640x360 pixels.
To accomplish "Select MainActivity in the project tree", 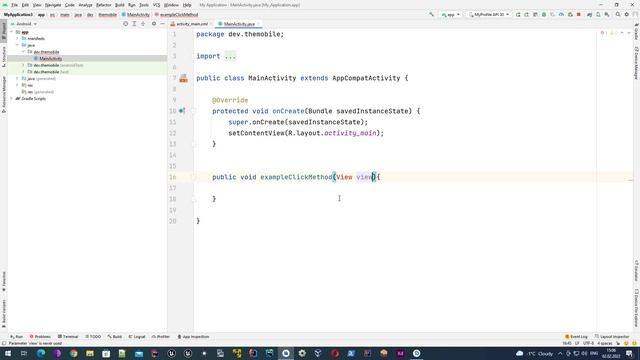I will pos(51,59).
